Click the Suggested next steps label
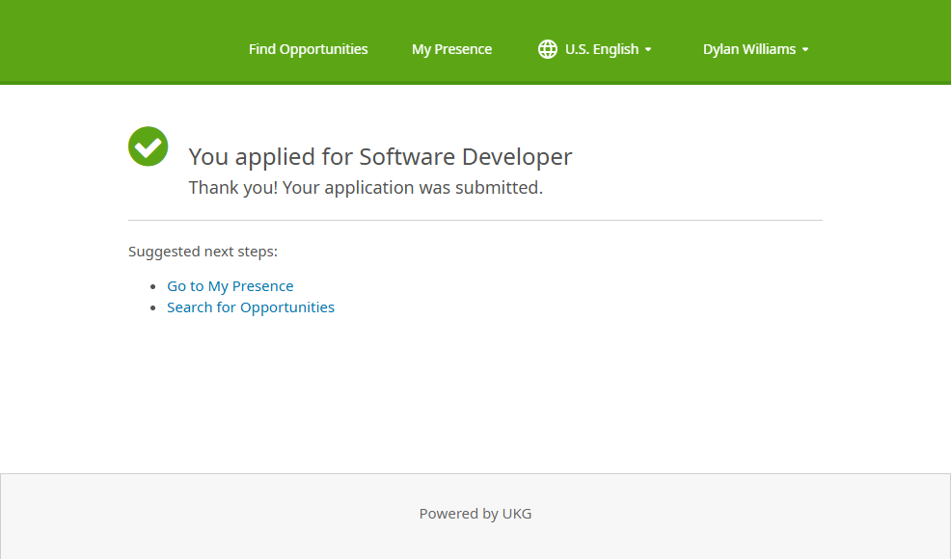The width and height of the screenshot is (951, 560). (x=203, y=252)
